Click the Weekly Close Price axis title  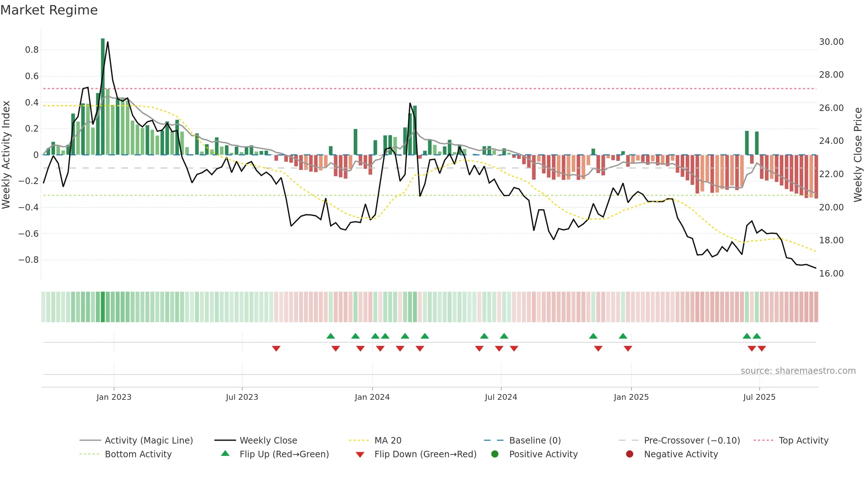858,155
